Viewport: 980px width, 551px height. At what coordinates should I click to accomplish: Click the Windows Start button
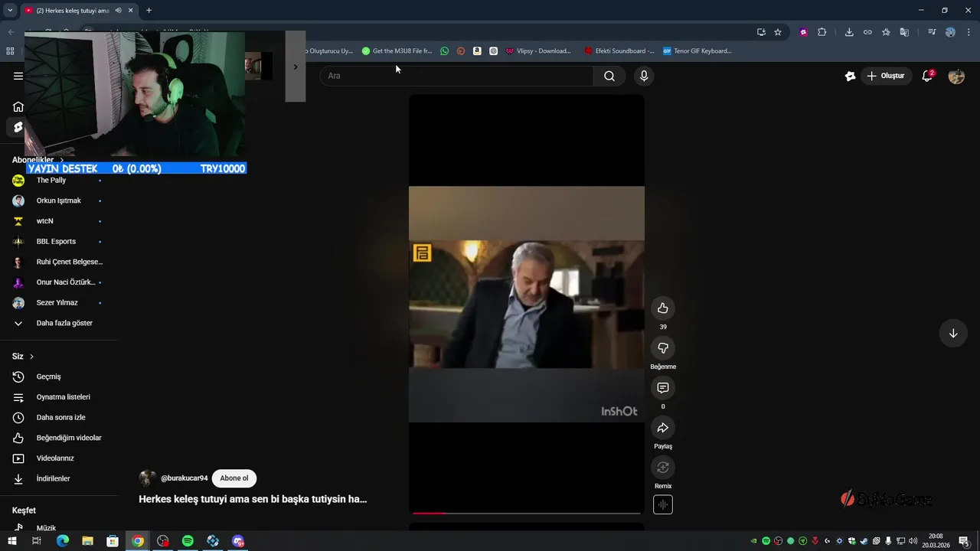pyautogui.click(x=12, y=541)
